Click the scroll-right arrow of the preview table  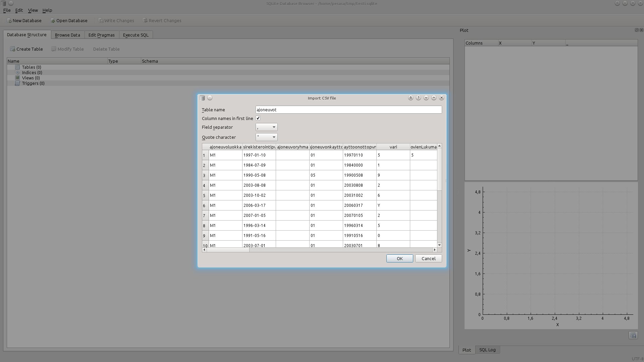(x=435, y=250)
